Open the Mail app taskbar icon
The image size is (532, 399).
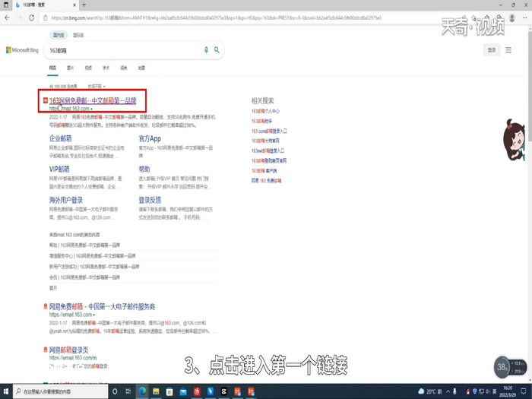point(183,391)
